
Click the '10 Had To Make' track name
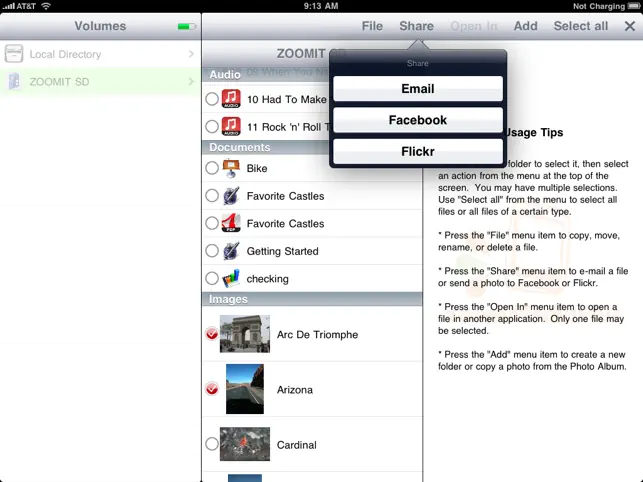click(287, 99)
